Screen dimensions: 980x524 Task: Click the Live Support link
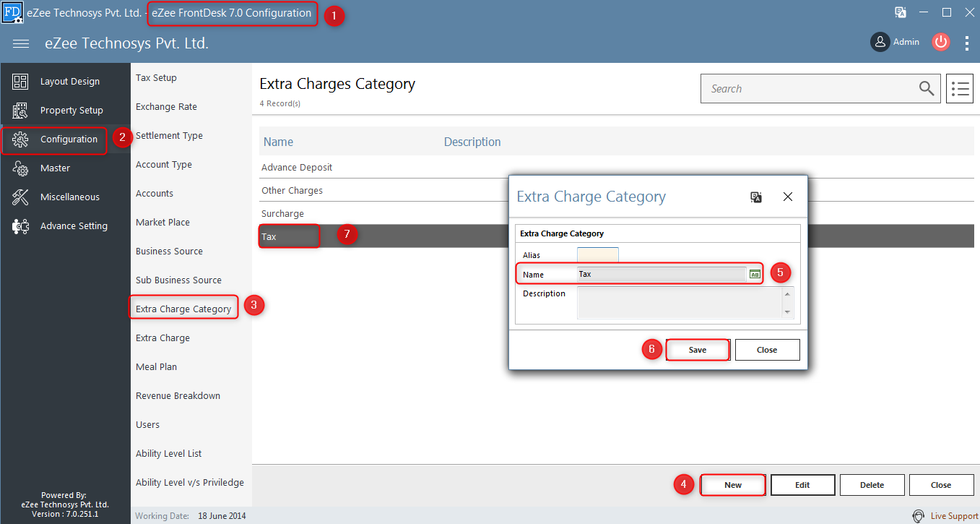point(954,516)
